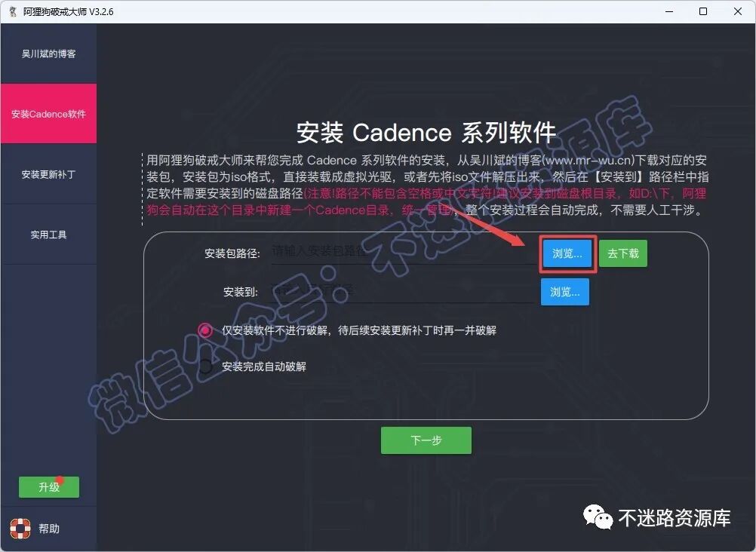Switch to the 安装更新补丁 sidebar tab
This screenshot has height=552, width=756.
[49, 174]
